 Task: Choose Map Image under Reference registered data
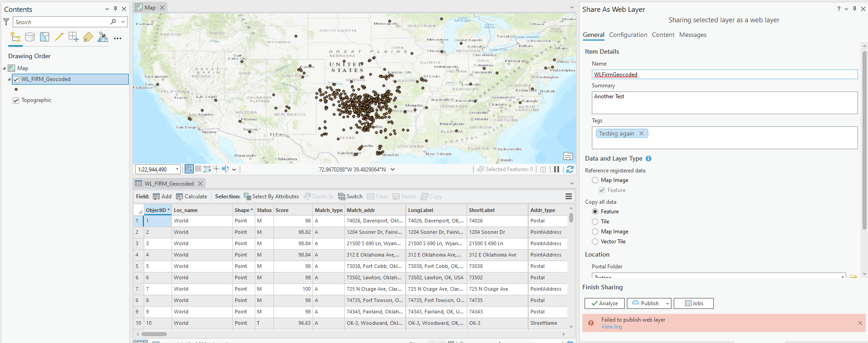[595, 180]
